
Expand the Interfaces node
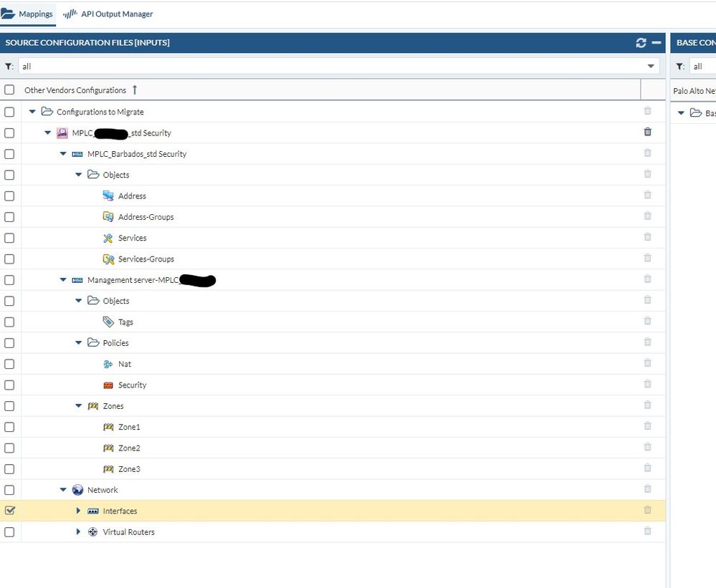pyautogui.click(x=78, y=511)
